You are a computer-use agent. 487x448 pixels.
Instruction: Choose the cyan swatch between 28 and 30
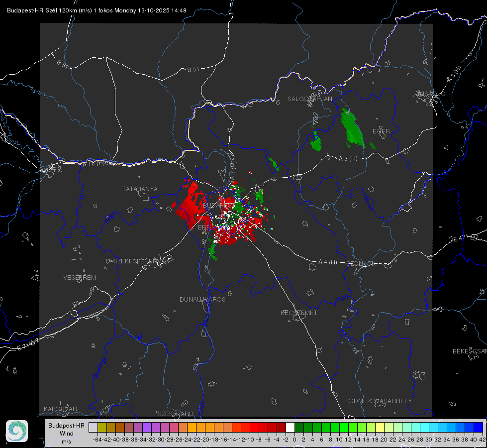[x=425, y=427]
